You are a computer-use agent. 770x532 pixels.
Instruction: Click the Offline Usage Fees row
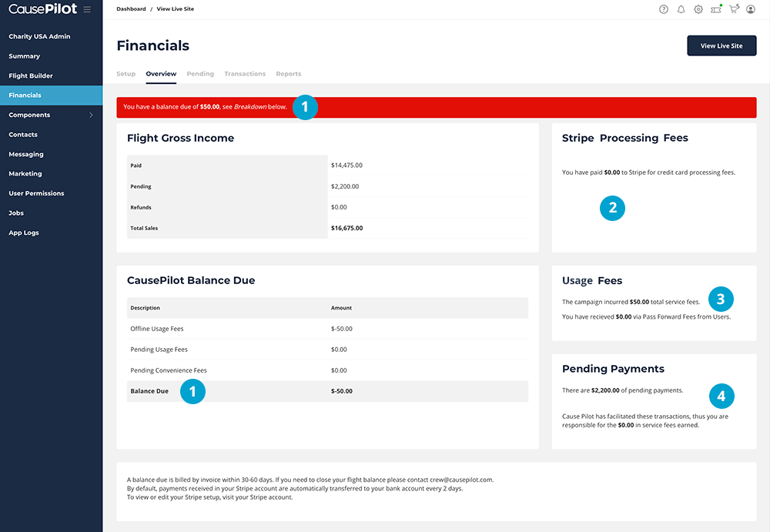(327, 329)
